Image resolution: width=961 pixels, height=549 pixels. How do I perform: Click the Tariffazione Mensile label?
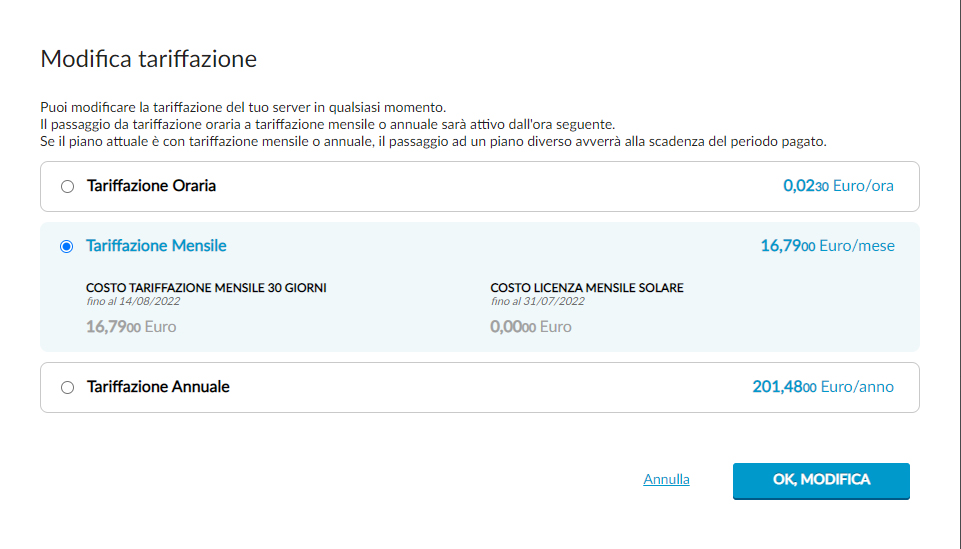pos(156,246)
